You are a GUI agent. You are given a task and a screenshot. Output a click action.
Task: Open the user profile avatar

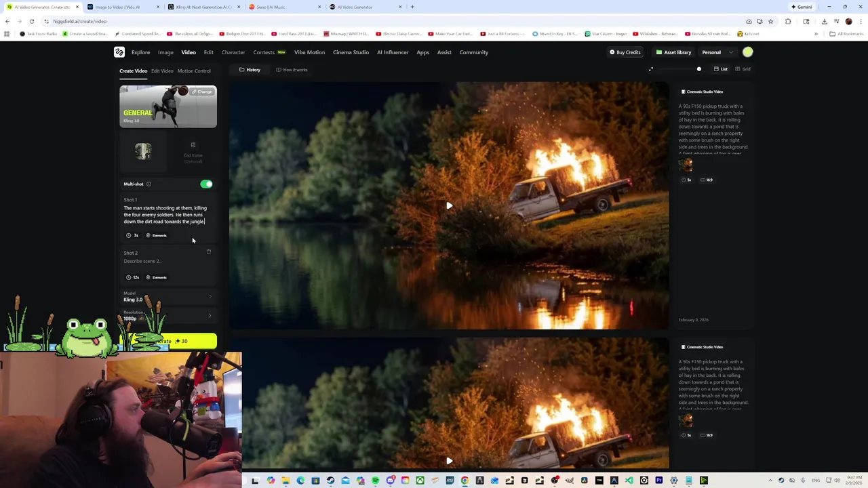tap(747, 52)
